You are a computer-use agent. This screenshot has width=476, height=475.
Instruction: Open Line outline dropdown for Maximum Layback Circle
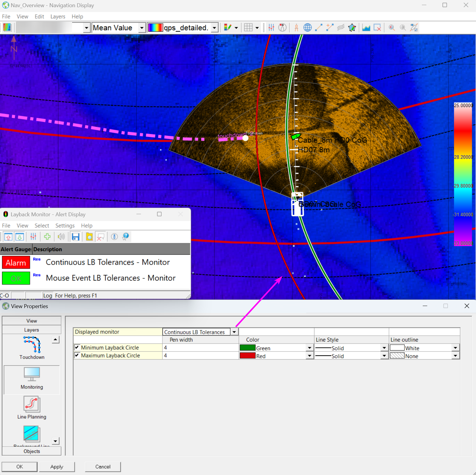click(455, 356)
